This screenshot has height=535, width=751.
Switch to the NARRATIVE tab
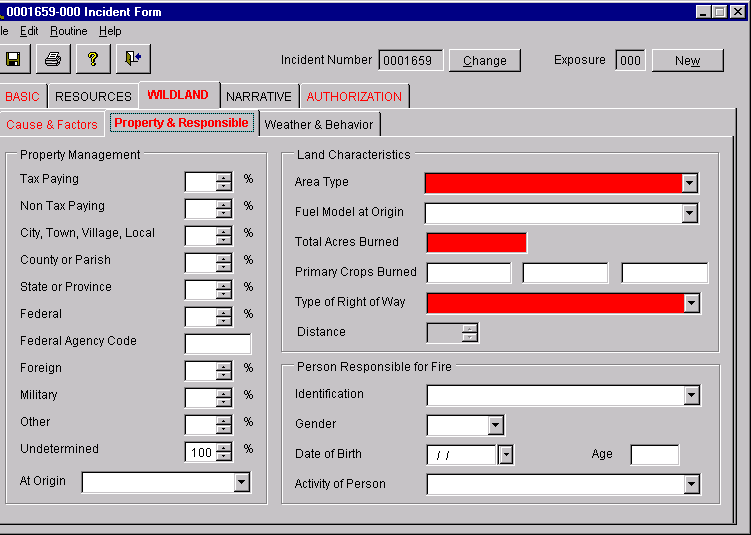point(259,96)
